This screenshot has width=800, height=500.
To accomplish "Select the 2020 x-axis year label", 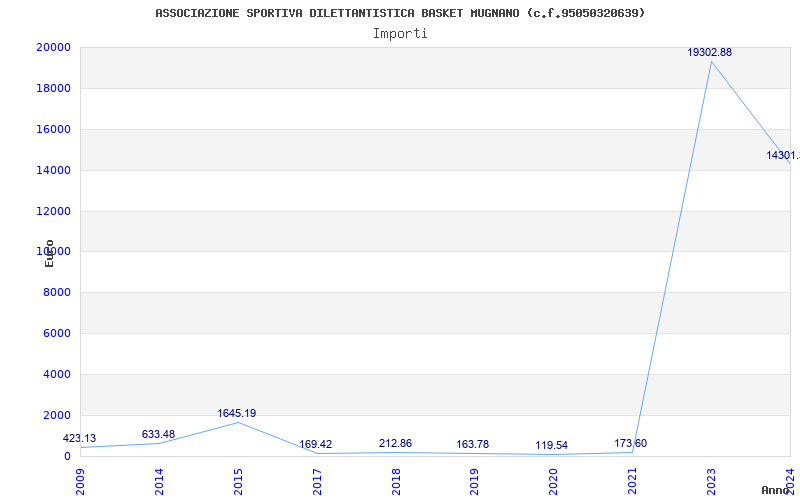I will (x=554, y=482).
